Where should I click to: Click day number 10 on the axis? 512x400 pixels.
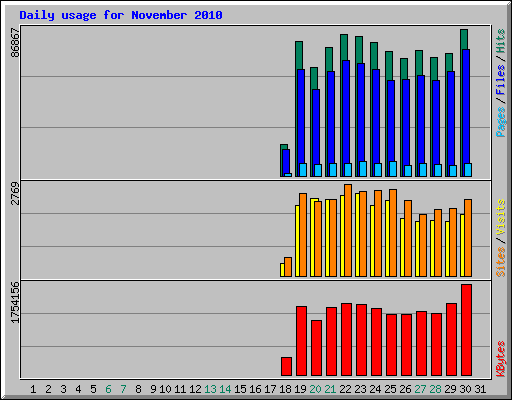(165, 389)
